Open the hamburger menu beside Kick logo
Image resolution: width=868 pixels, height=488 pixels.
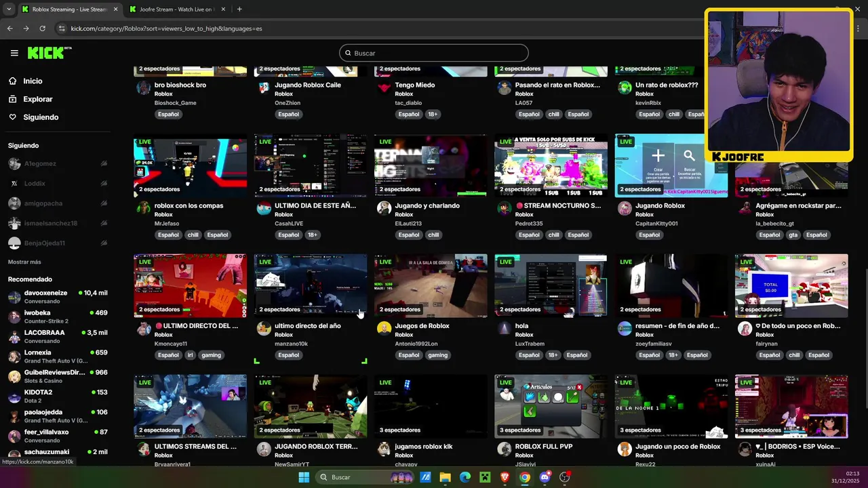click(x=14, y=53)
